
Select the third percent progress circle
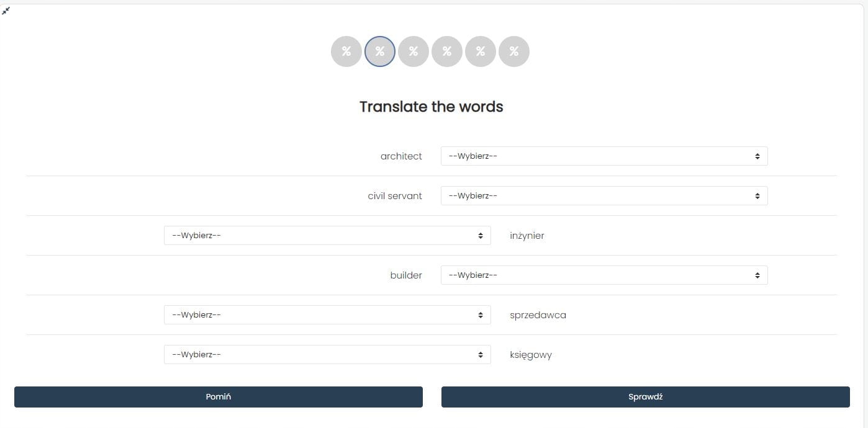[414, 51]
